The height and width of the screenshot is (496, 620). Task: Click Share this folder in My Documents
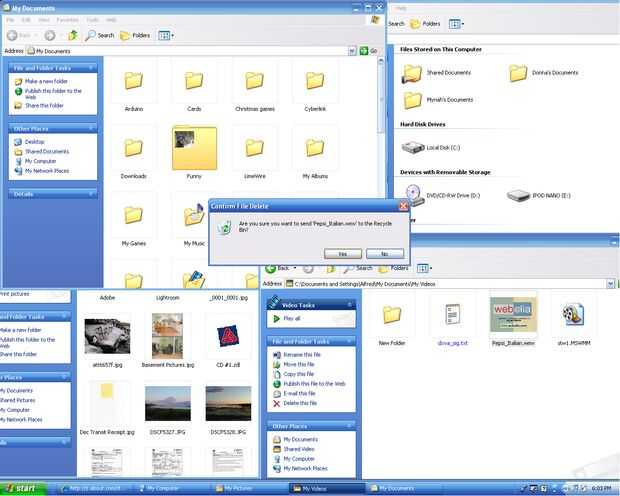(44, 106)
